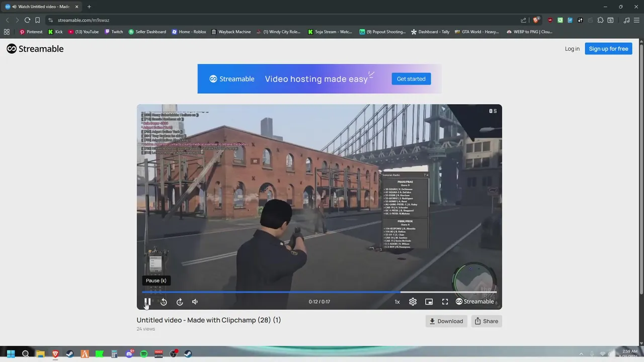Click the Share button
Viewport: 644px width, 362px height.
(x=487, y=321)
